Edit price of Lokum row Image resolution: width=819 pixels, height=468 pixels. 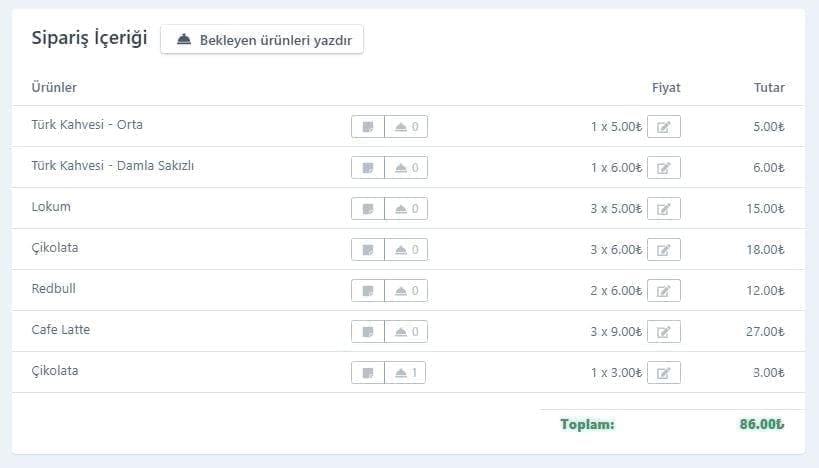click(x=663, y=208)
